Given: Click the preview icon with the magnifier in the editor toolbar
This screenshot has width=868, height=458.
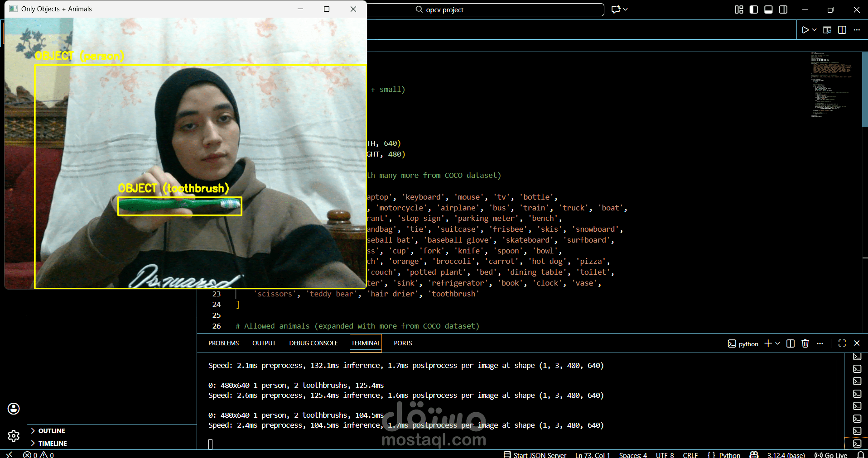Looking at the screenshot, I should (x=827, y=30).
